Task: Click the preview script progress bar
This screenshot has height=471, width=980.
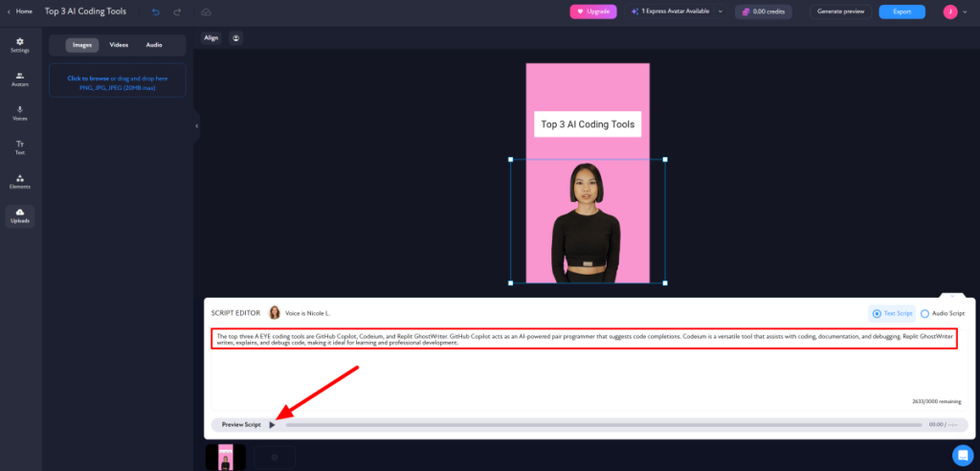Action: (604, 425)
